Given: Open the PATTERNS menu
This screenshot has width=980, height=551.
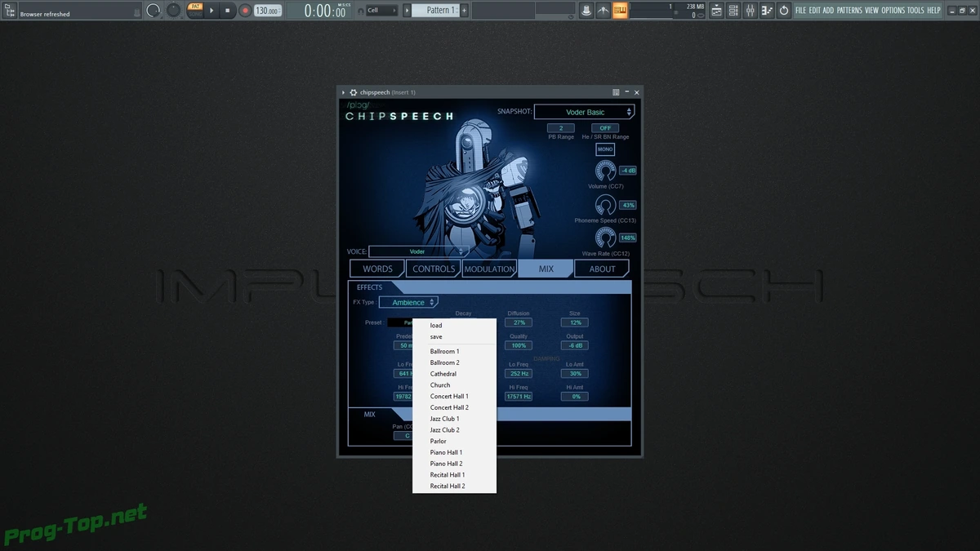Looking at the screenshot, I should [x=849, y=11].
